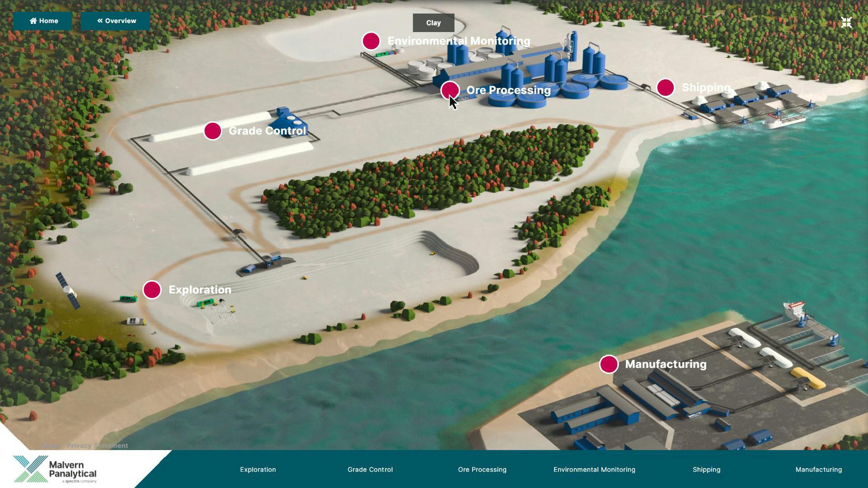The height and width of the screenshot is (488, 868).
Task: Return to the Overview screen
Action: (116, 21)
